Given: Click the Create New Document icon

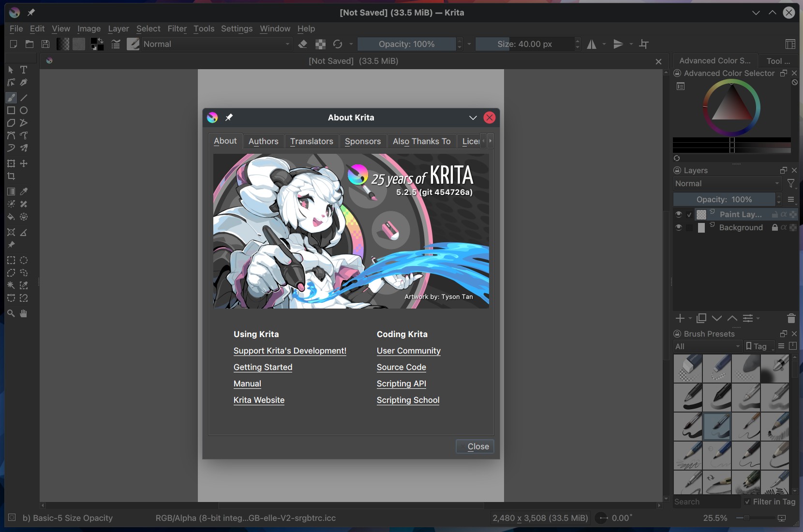Looking at the screenshot, I should (x=14, y=44).
